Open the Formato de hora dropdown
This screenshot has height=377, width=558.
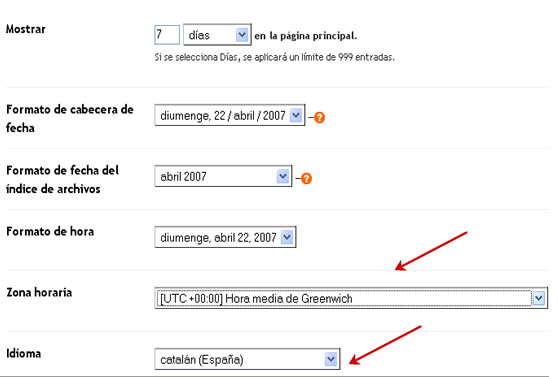225,237
